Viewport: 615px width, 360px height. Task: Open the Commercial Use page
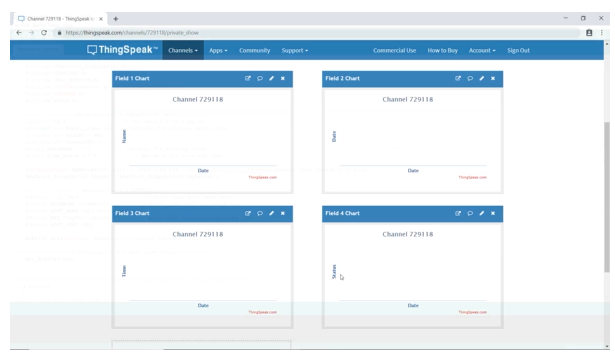(x=395, y=50)
